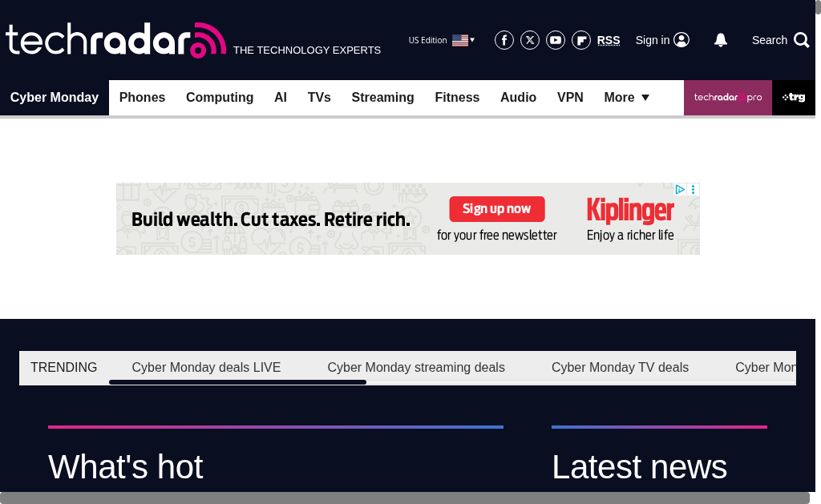
Task: Go to the VPN section
Action: (570, 98)
